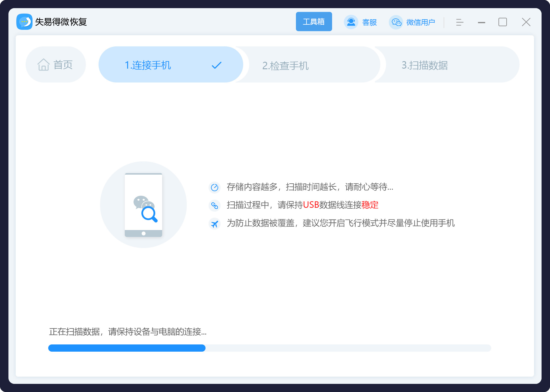The image size is (550, 392).
Task: Click the WeChat green chat bubble icon
Action: [x=396, y=22]
